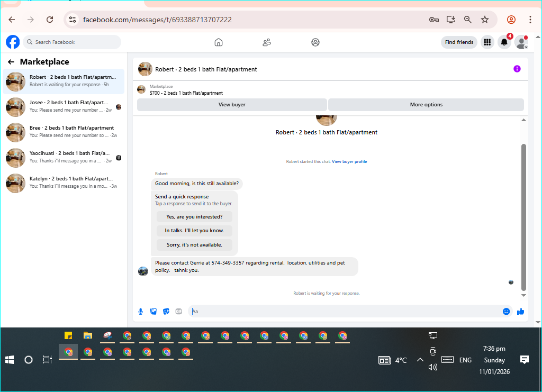Open the Home feed icon
Image resolution: width=542 pixels, height=392 pixels.
[219, 42]
